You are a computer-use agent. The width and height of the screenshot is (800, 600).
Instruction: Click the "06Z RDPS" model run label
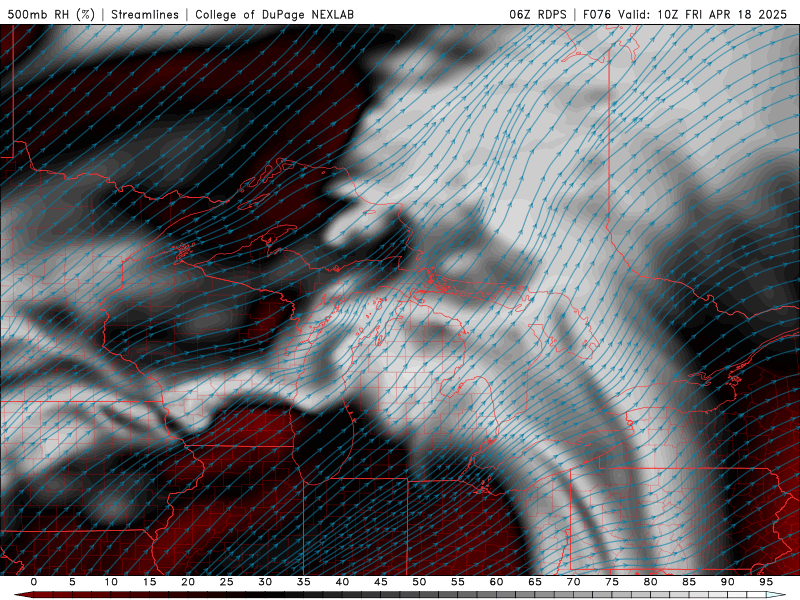pyautogui.click(x=538, y=14)
